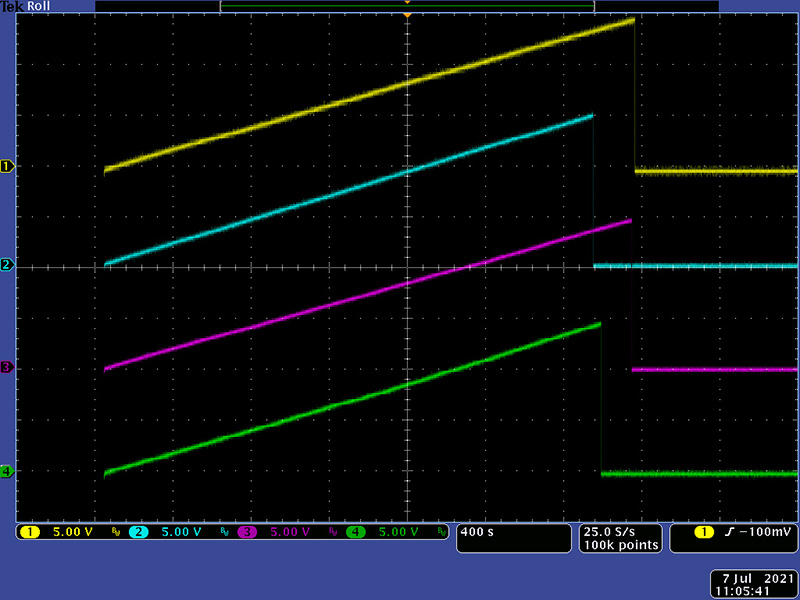Viewport: 800px width, 600px height.
Task: Select the magenta channel 3 badge in readout bar
Action: click(246, 532)
